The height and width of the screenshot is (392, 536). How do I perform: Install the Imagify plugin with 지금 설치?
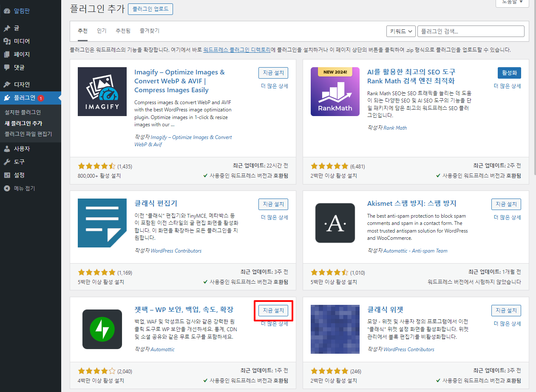tap(273, 73)
